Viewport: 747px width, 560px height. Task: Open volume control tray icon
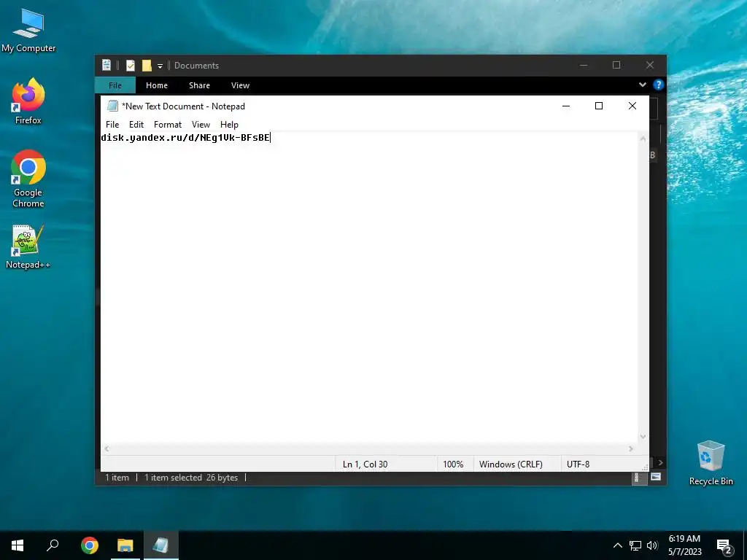(x=652, y=545)
